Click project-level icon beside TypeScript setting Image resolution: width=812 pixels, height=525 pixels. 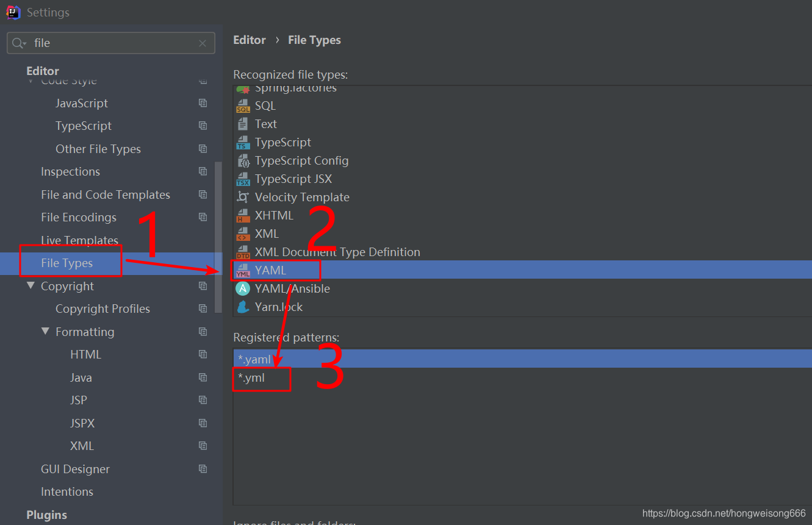coord(203,126)
